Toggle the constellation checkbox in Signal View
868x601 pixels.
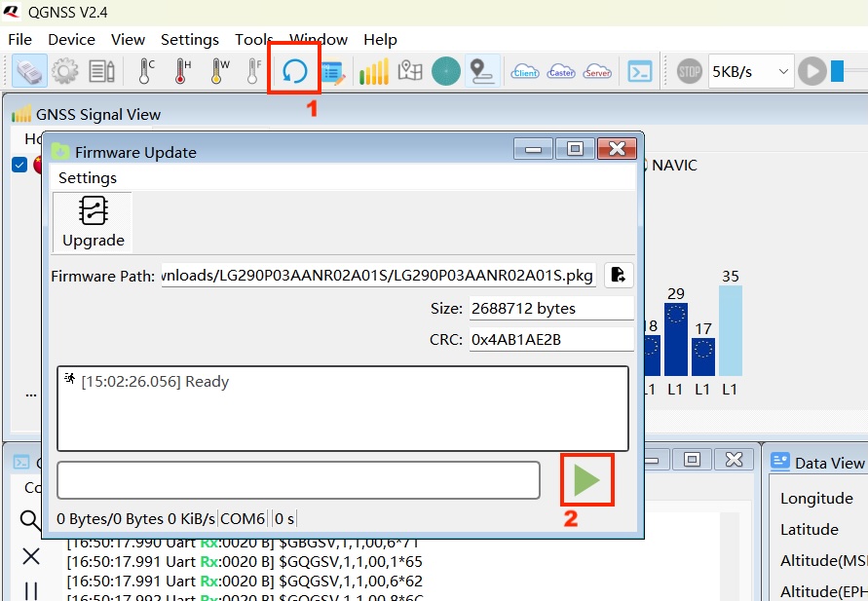click(19, 165)
